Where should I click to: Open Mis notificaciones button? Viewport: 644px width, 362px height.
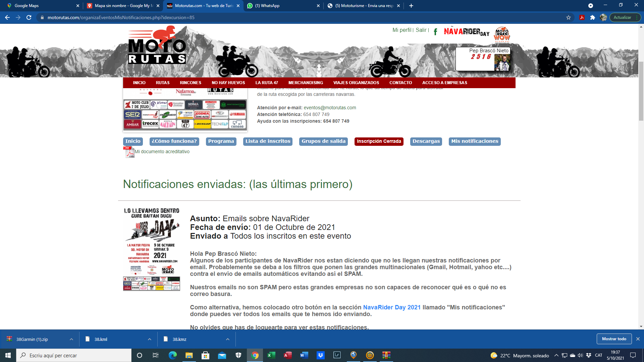point(475,141)
